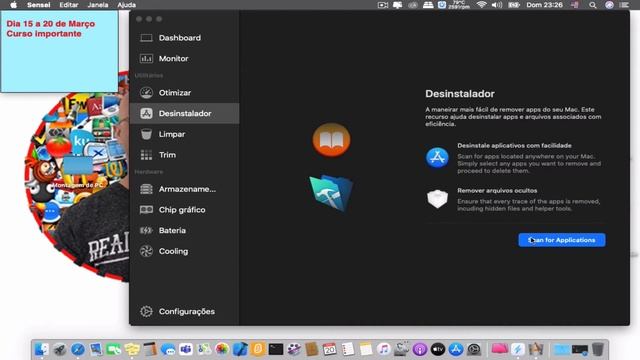Click the screen recording camera menu icon
The width and height of the screenshot is (640, 360).
382,5
